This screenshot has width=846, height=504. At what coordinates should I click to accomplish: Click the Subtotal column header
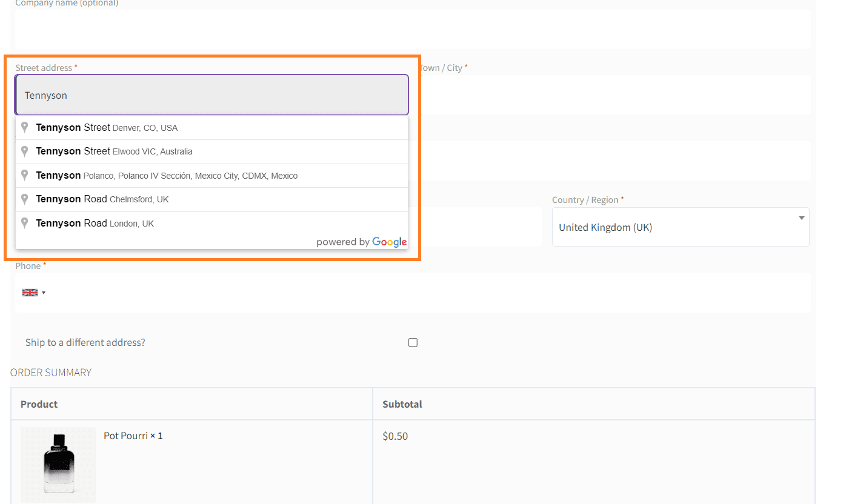pos(402,404)
